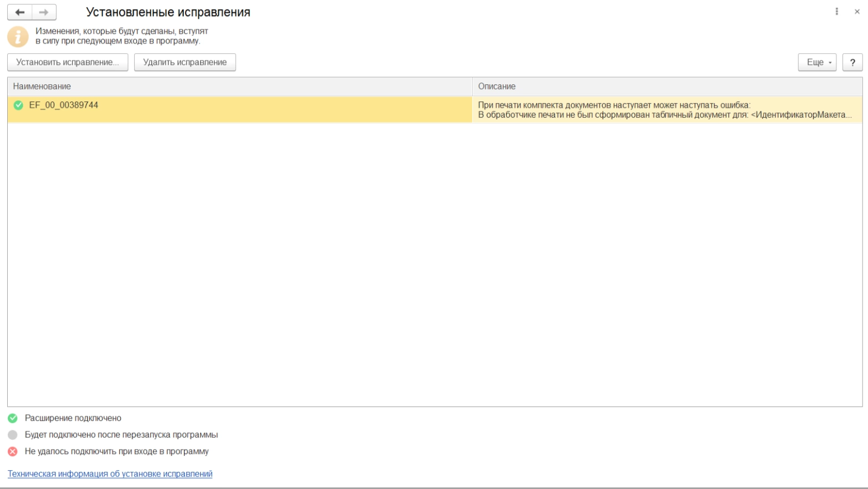This screenshot has width=868, height=489.
Task: Click the Установленные исправления title
Action: point(168,12)
